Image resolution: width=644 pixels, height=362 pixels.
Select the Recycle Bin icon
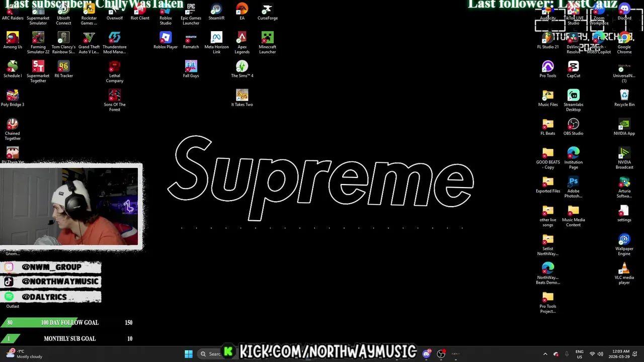pyautogui.click(x=624, y=98)
